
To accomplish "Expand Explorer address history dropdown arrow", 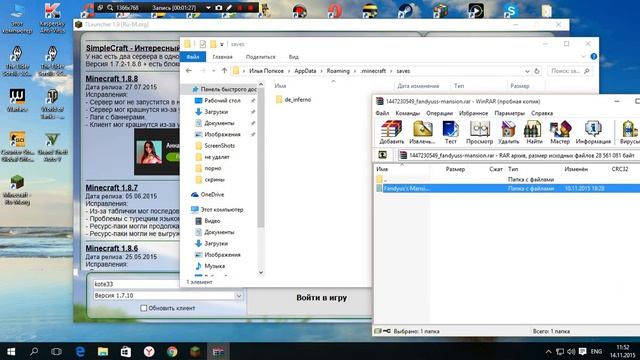I will [527, 71].
